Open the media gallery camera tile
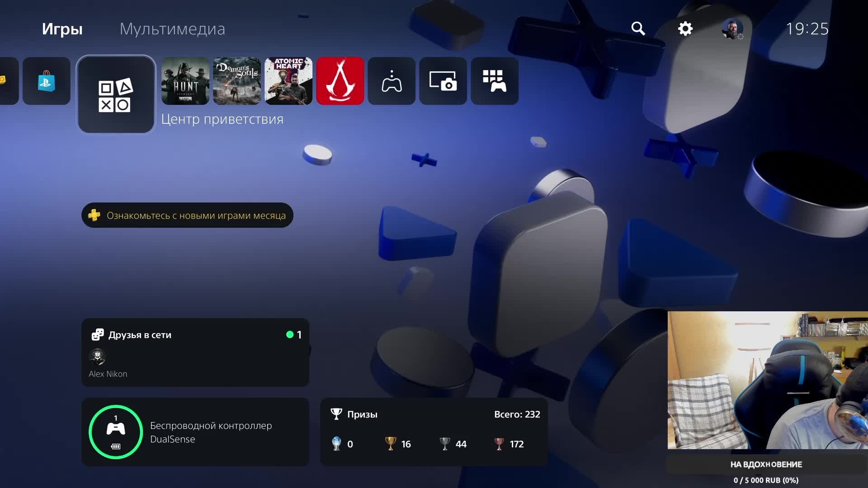The height and width of the screenshot is (488, 868). (x=443, y=81)
